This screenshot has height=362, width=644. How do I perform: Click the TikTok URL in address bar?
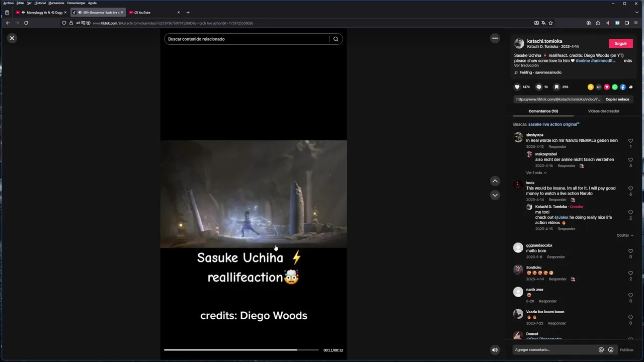tap(173, 23)
